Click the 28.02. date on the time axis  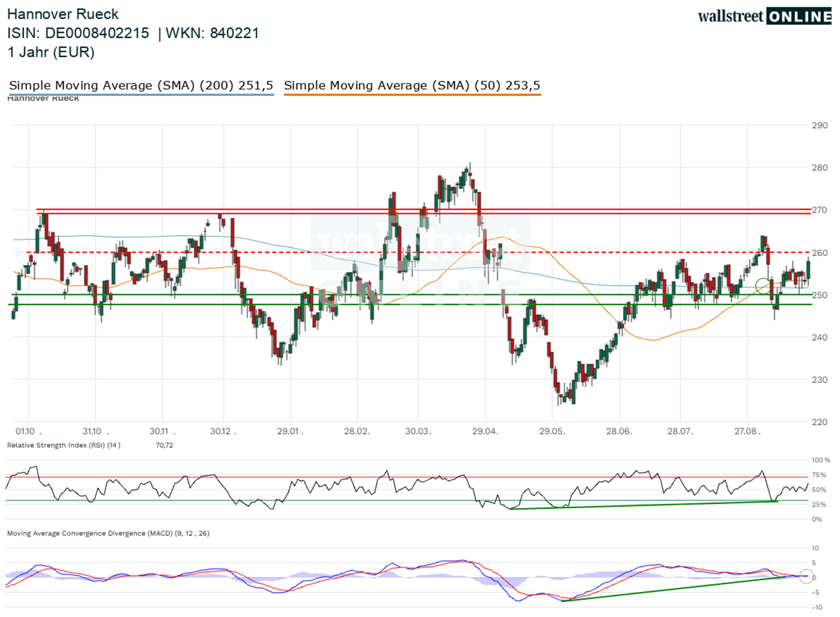pos(357,432)
